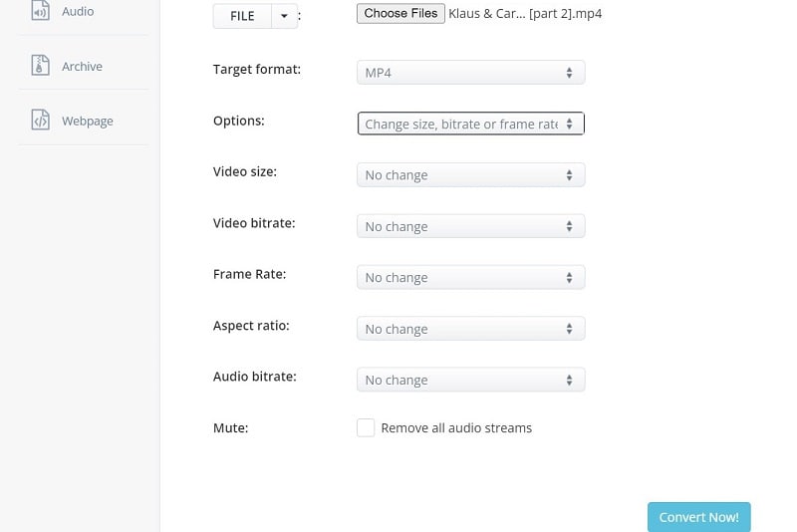
Task: Expand the Options dropdown
Action: pyautogui.click(x=470, y=124)
